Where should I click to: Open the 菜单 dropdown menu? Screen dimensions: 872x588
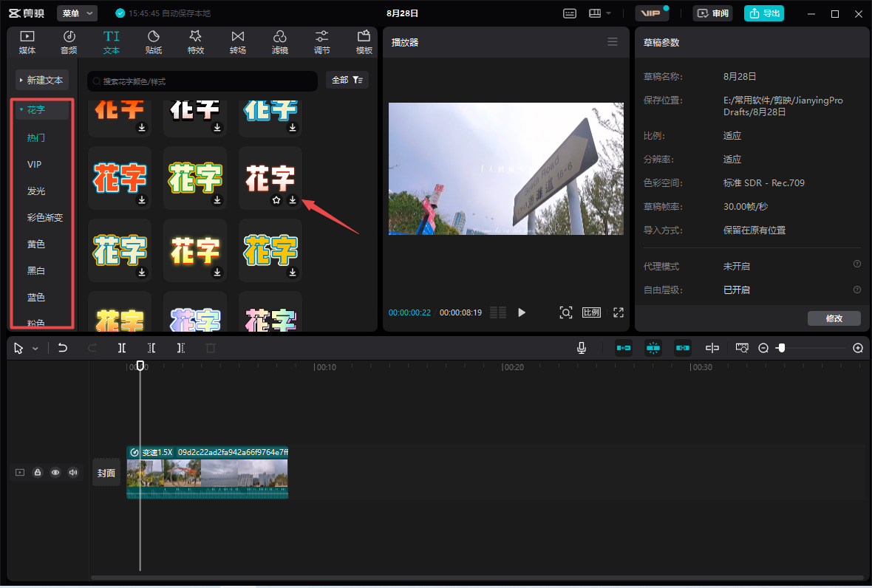[x=77, y=13]
